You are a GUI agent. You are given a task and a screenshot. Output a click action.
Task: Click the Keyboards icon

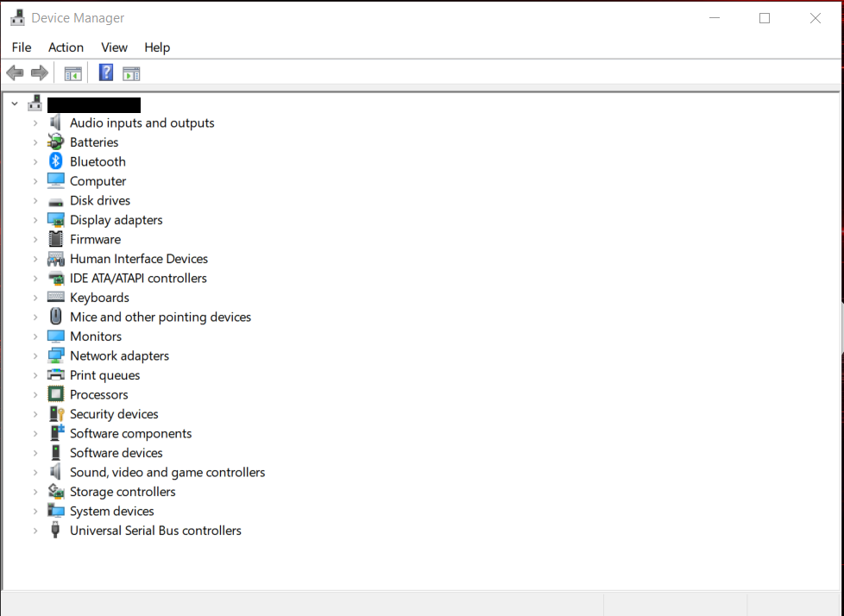tap(55, 297)
